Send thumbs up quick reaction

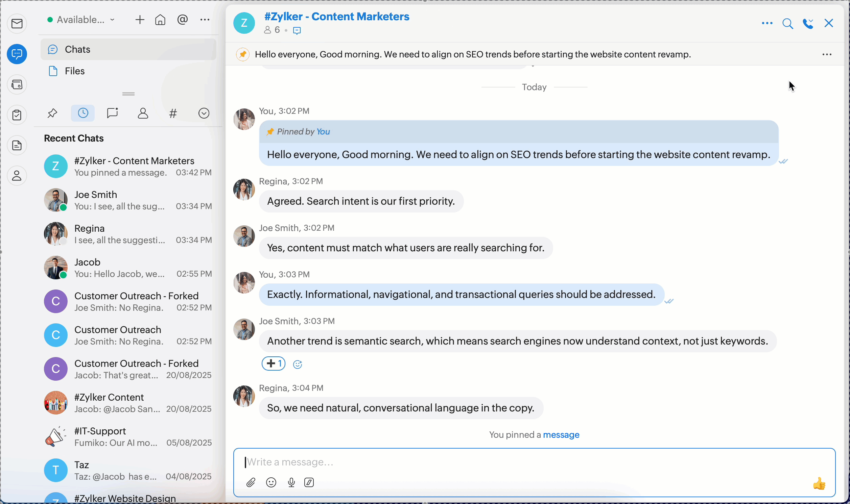pyautogui.click(x=819, y=484)
